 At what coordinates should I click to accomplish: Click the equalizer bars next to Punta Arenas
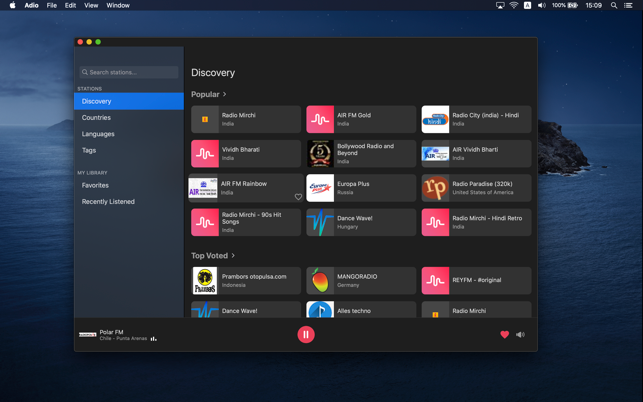[x=154, y=338]
